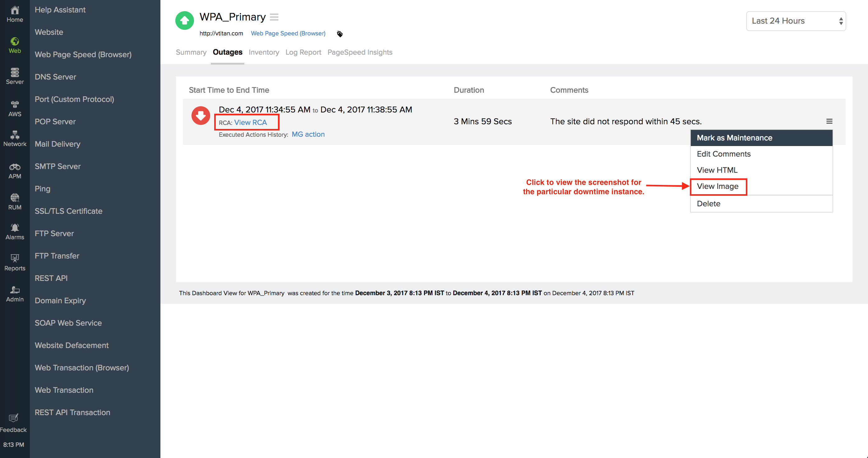Open SSL/TLS Certificate in monitor list

(x=68, y=211)
